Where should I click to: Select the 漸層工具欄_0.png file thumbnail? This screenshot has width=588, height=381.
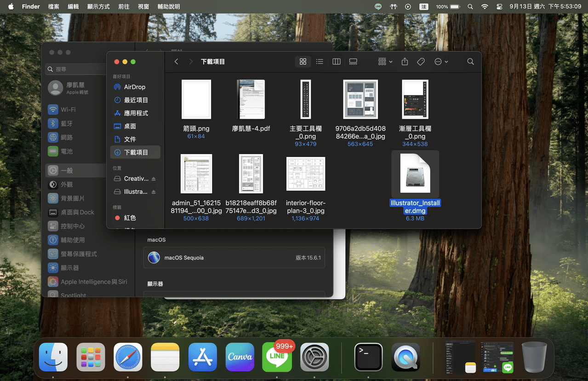[x=415, y=99]
